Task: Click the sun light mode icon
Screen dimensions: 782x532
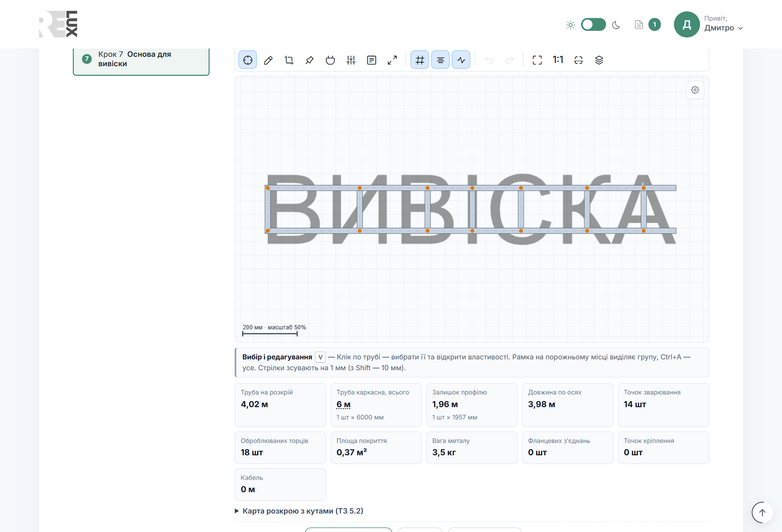Action: [x=571, y=25]
